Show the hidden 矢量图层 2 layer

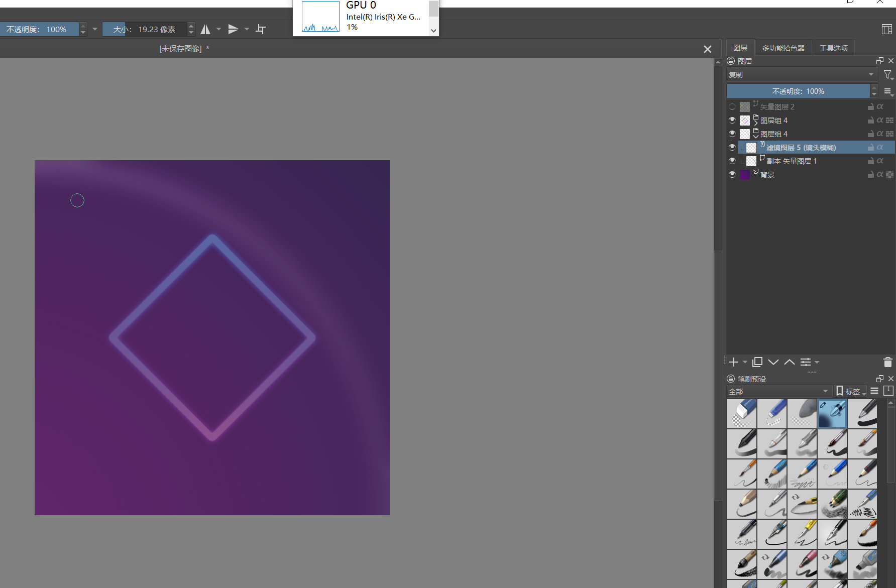point(732,106)
